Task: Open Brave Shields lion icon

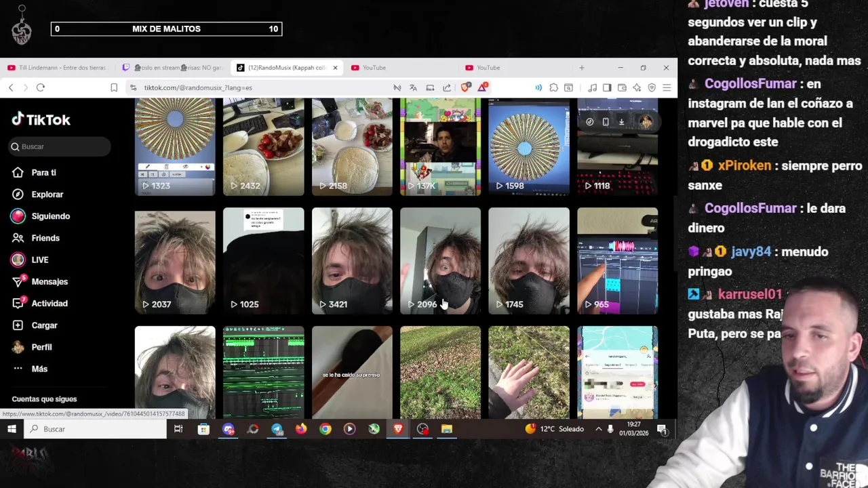Action: point(465,87)
